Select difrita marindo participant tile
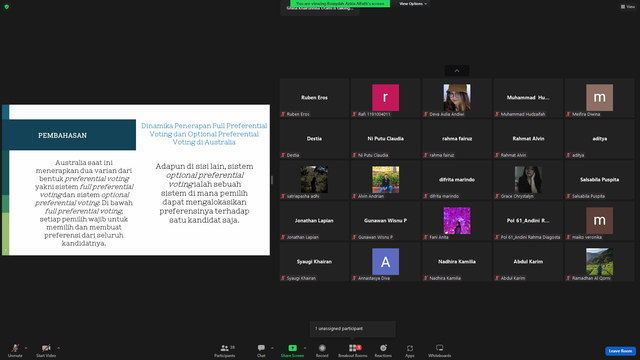This screenshot has width=640, height=360. click(457, 180)
